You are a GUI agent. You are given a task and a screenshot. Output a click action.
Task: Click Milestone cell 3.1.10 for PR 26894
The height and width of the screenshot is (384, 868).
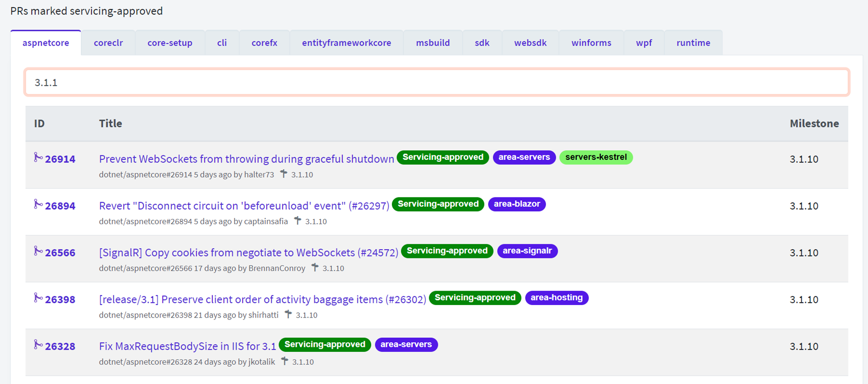804,206
